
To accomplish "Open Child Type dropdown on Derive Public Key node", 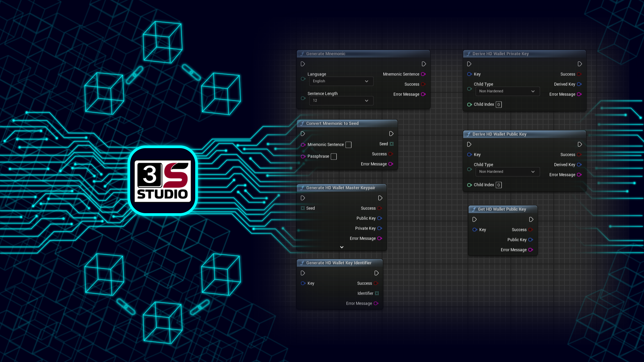I will click(x=507, y=172).
